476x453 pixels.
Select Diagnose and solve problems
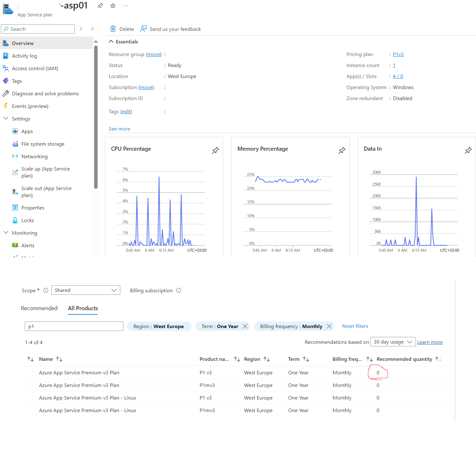coord(45,93)
